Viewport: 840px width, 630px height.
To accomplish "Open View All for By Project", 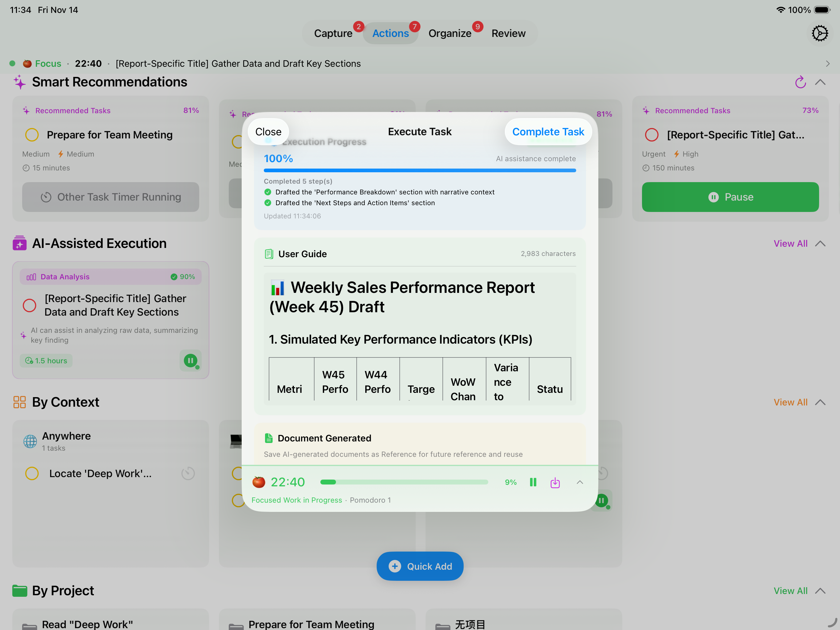I will click(790, 591).
